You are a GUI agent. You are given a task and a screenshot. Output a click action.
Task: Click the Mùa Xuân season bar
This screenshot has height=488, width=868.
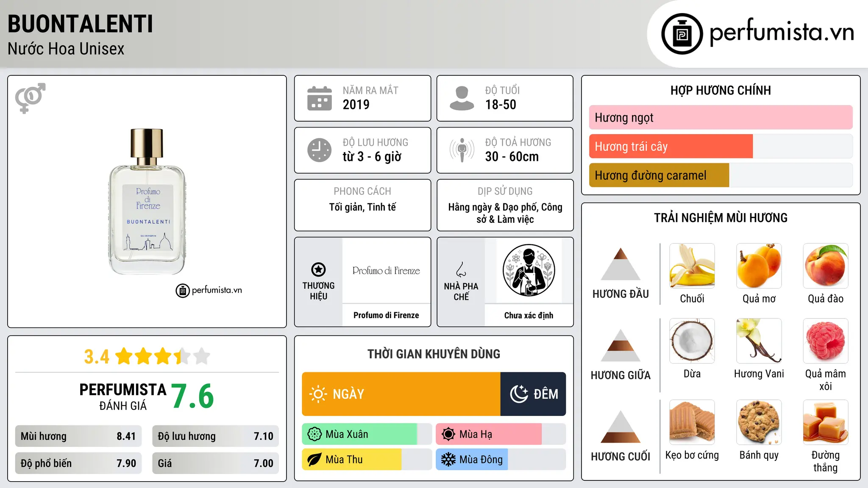click(x=367, y=434)
